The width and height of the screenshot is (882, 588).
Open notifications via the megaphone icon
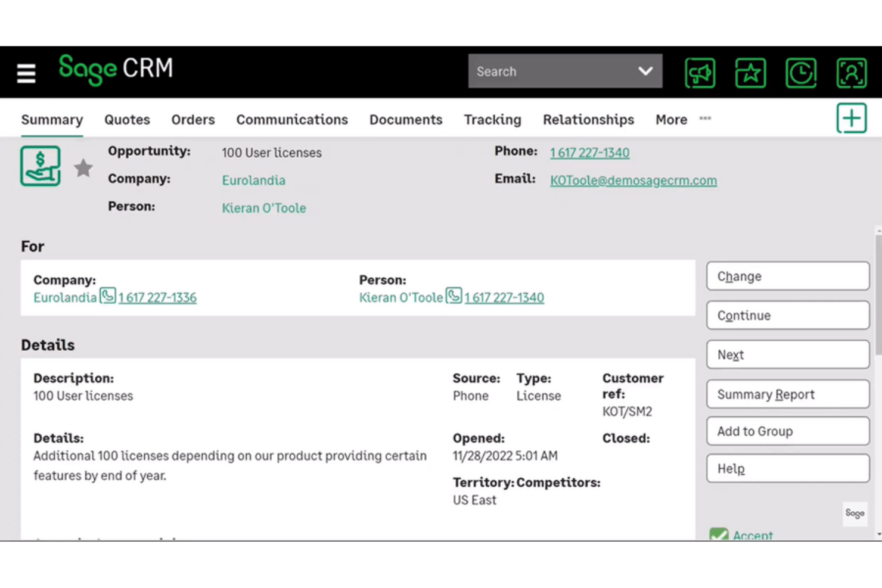point(700,72)
